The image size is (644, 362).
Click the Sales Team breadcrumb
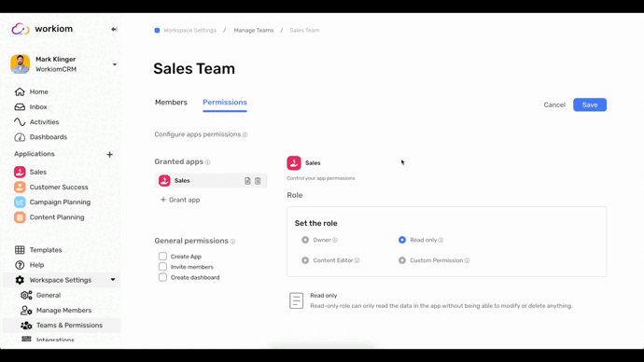tap(304, 31)
